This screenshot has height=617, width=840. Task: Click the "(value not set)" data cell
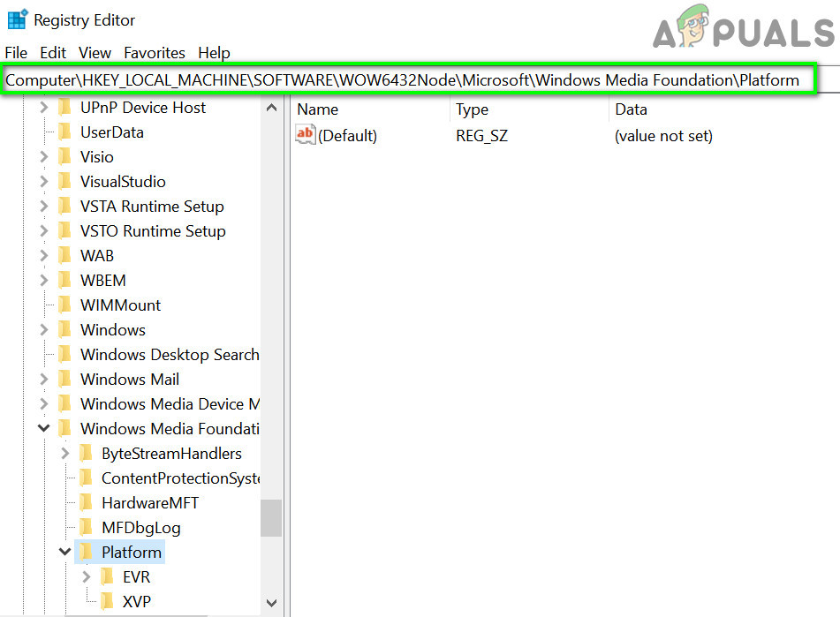(x=663, y=135)
